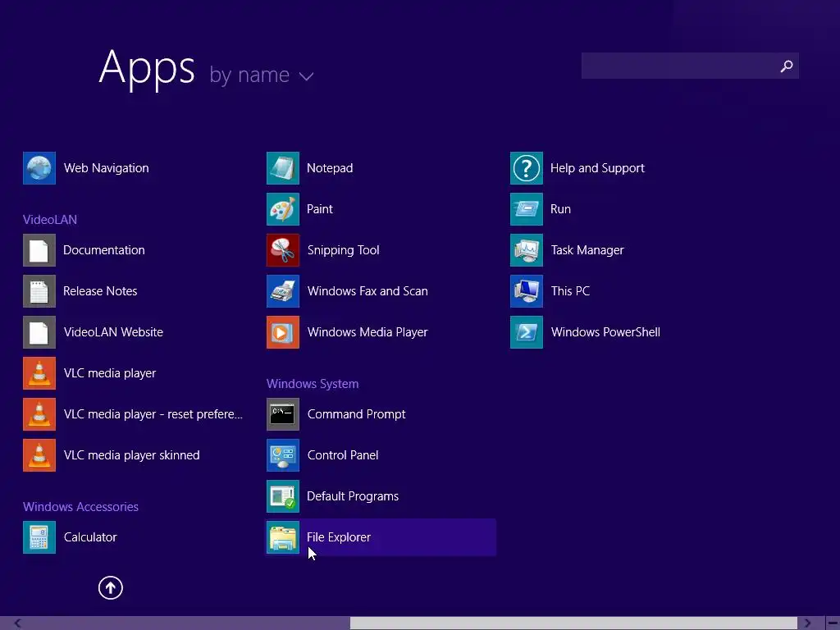Viewport: 840px width, 630px height.
Task: Launch the Windows PowerShell icon
Action: click(527, 332)
